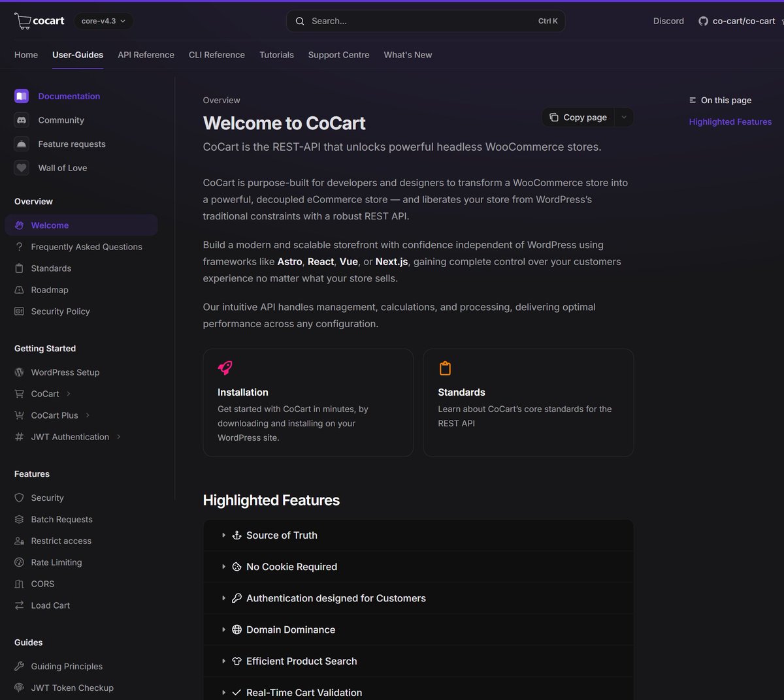Expand the Domain Dominance accordion
The image size is (784, 700).
(x=418, y=629)
